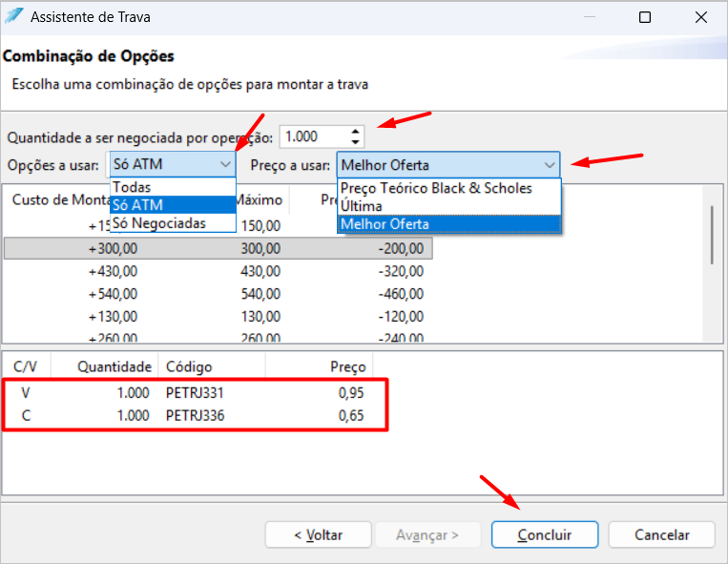
Task: Select the row with cost +430,00
Action: [218, 271]
